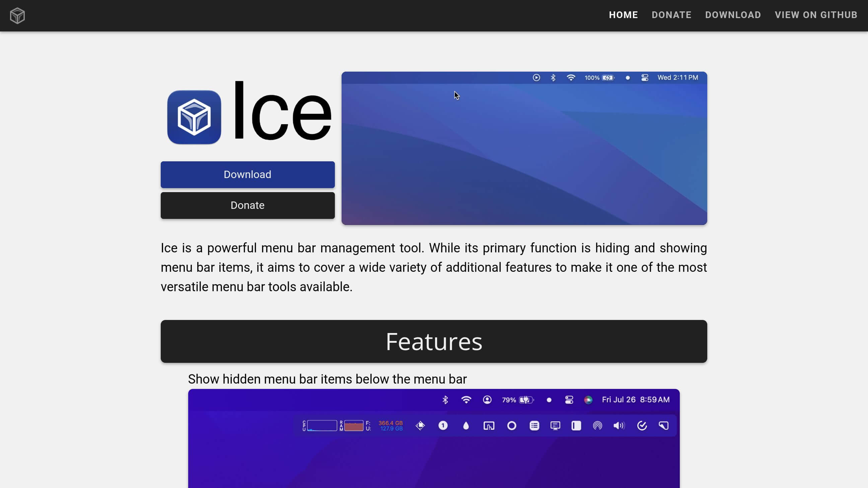Click the concentric rings icon in the hidden items bar
This screenshot has height=488, width=868.
(x=597, y=426)
